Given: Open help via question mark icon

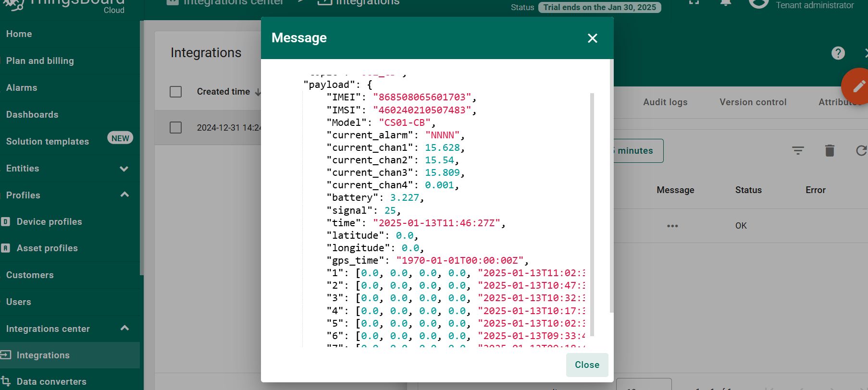Looking at the screenshot, I should click(838, 53).
